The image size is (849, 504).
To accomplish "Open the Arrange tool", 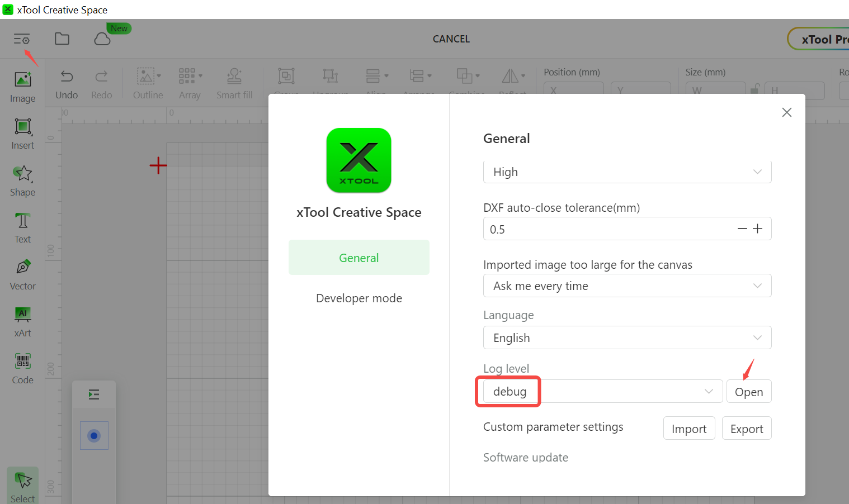I will [x=419, y=77].
